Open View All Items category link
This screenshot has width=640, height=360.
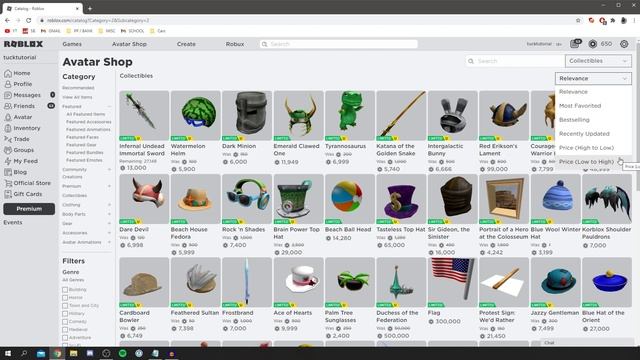[77, 97]
